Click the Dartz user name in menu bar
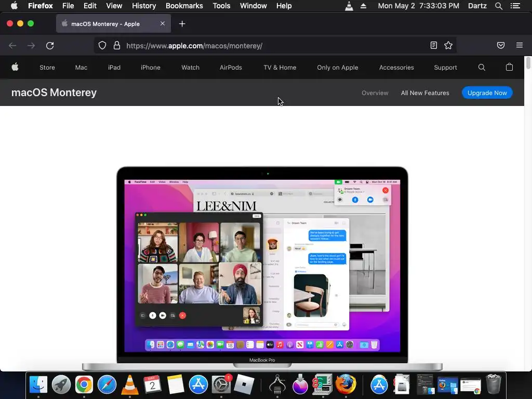532x399 pixels. coord(477,6)
